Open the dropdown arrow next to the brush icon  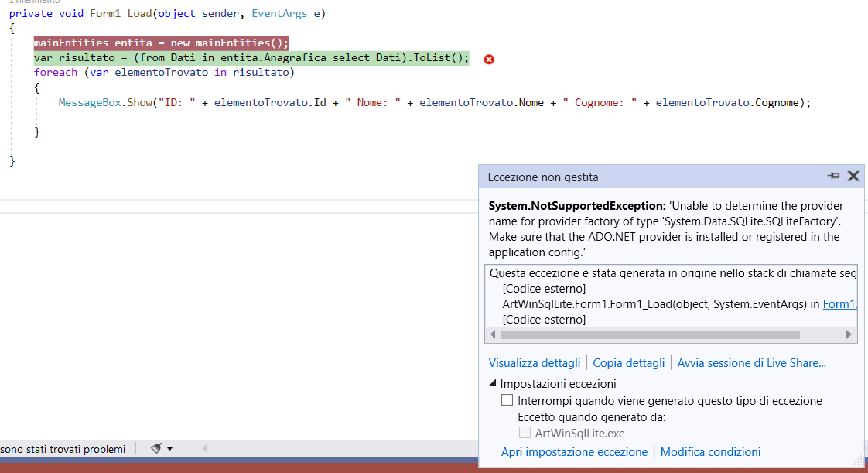coord(170,449)
